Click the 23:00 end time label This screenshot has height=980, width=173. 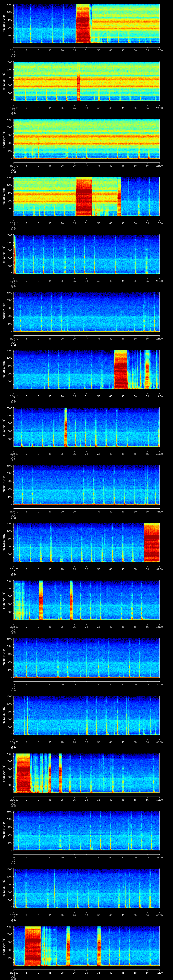159,50
